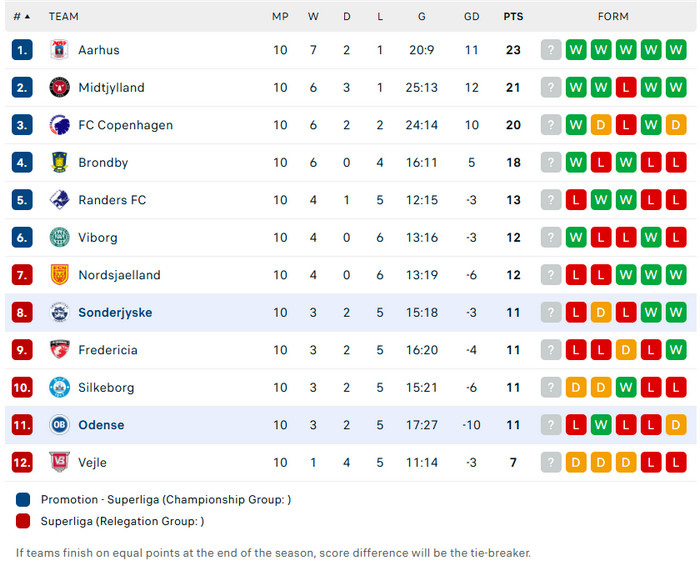Open the Silkeborg team link
This screenshot has height=561, width=700.
coord(106,388)
